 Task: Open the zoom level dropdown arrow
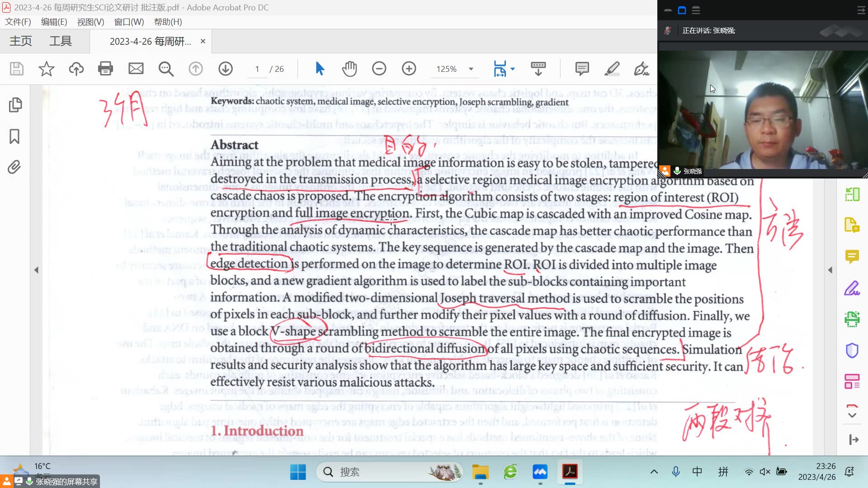[471, 69]
